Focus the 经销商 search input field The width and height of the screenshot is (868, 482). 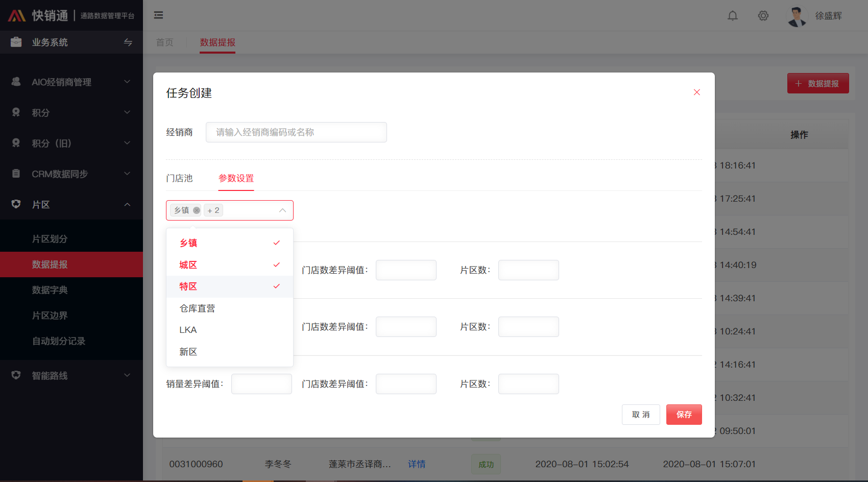click(x=296, y=132)
